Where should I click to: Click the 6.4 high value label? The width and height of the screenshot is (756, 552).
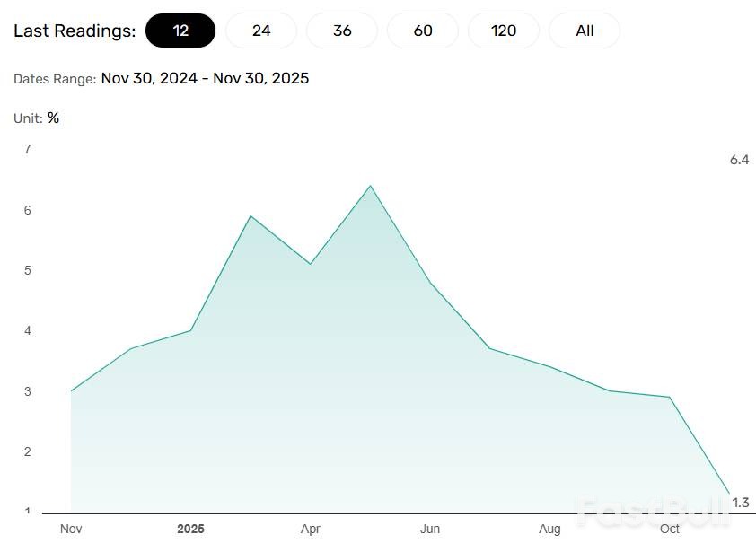739,160
